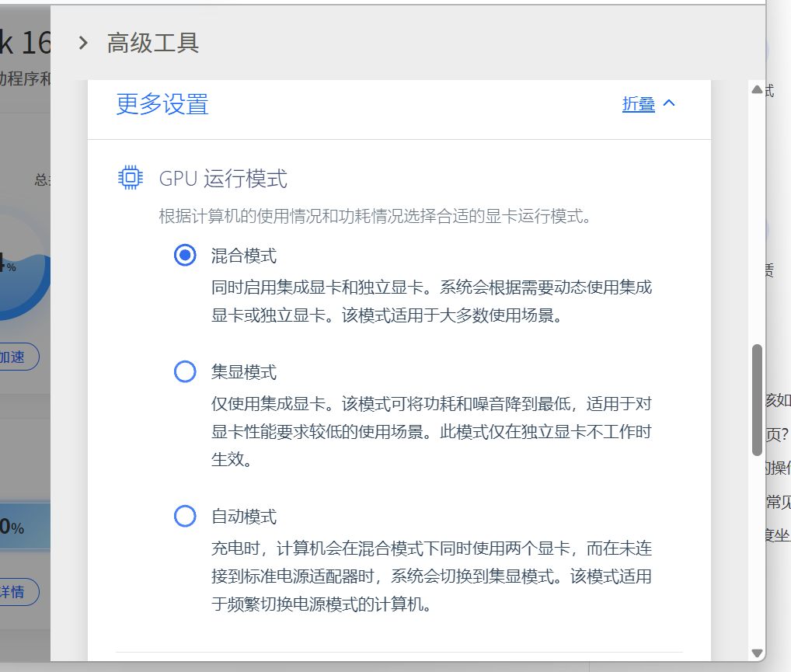
Task: Select the 混合模式 radio button
Action: coord(185,255)
